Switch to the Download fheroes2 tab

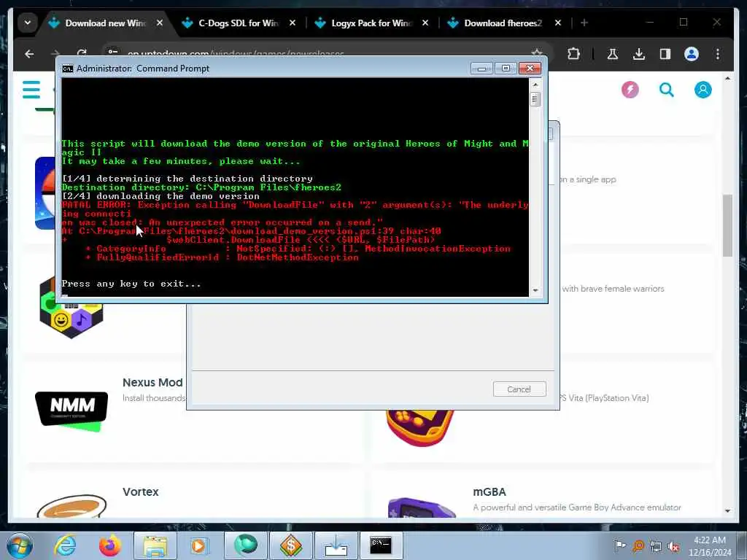click(503, 23)
